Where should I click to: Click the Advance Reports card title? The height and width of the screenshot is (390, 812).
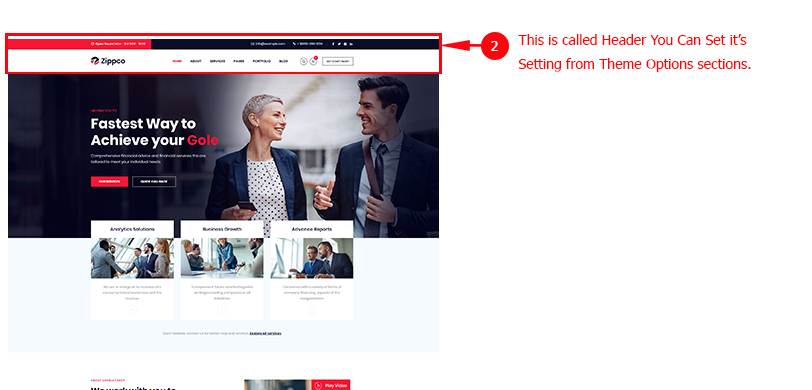[312, 229]
